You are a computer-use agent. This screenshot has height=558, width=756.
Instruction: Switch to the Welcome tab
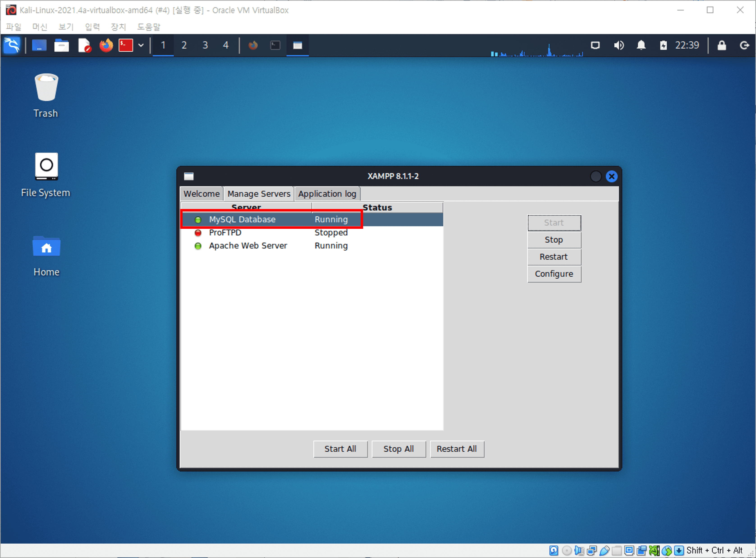[201, 193]
